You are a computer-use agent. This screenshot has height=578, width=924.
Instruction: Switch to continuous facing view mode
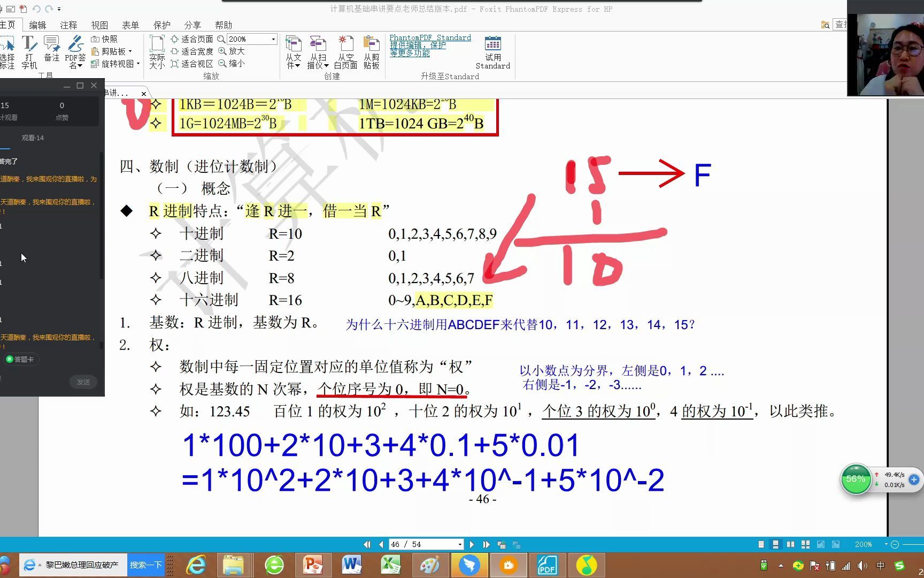click(805, 544)
